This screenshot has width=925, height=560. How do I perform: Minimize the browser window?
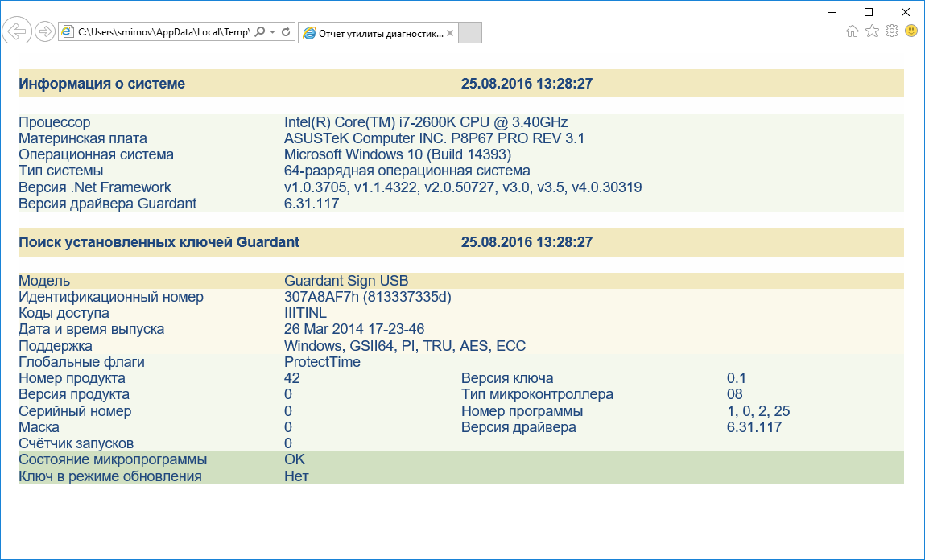[x=832, y=11]
